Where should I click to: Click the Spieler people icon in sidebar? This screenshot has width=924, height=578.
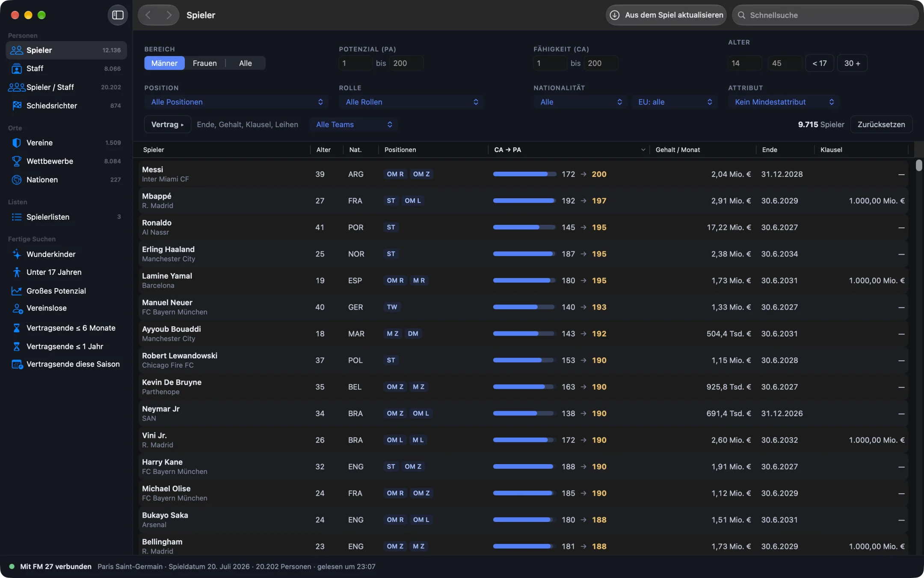[17, 50]
